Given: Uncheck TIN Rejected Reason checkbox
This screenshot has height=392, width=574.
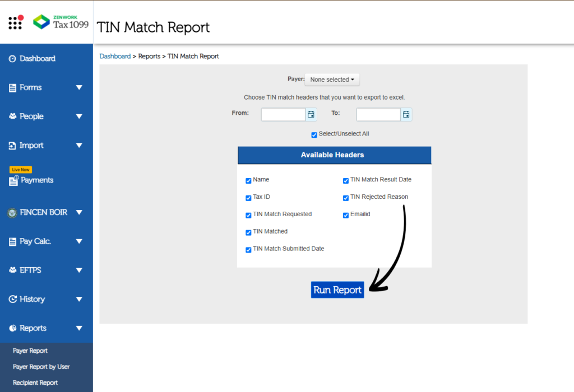Looking at the screenshot, I should click(346, 198).
